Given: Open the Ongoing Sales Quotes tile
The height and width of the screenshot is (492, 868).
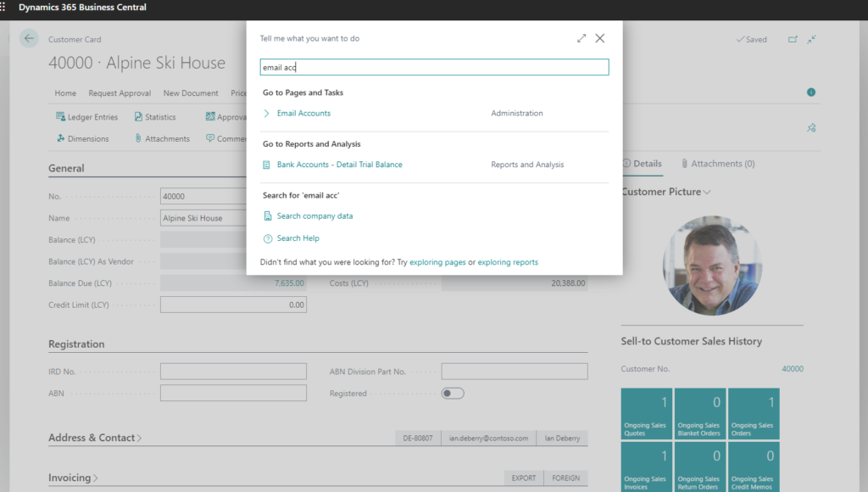Looking at the screenshot, I should [646, 414].
